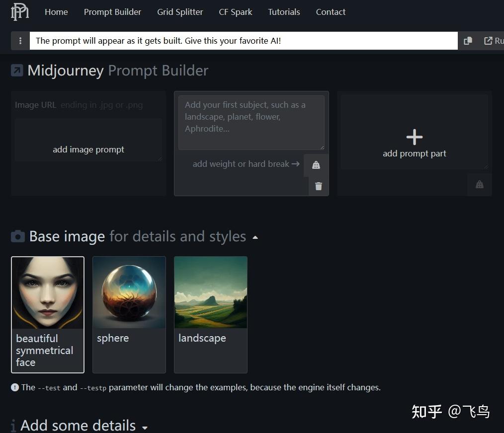Click the Midjourney external link arrow icon

[17, 71]
